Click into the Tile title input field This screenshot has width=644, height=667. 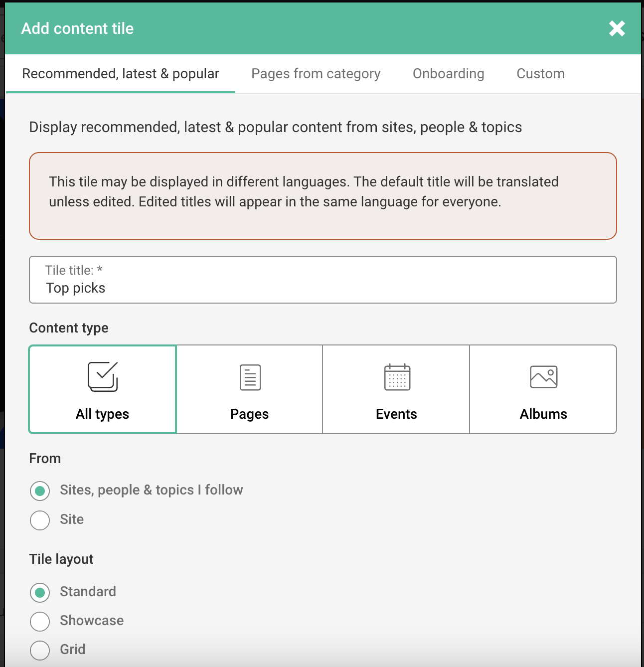[322, 288]
